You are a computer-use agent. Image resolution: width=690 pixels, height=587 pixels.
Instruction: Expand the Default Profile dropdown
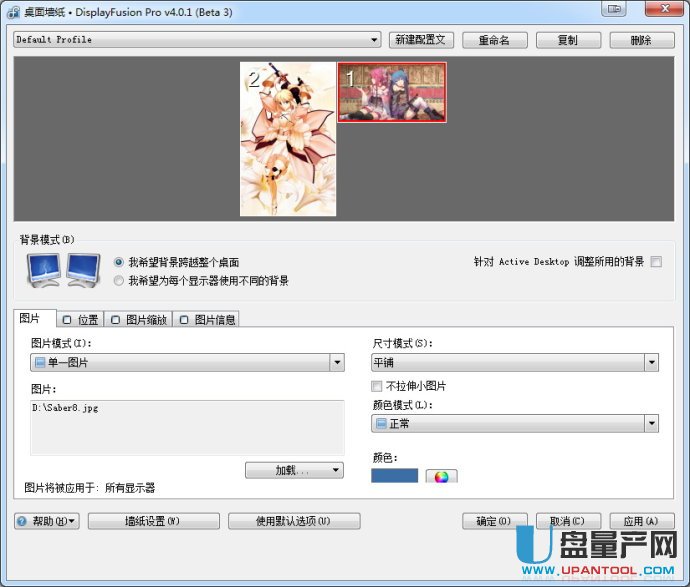point(197,40)
